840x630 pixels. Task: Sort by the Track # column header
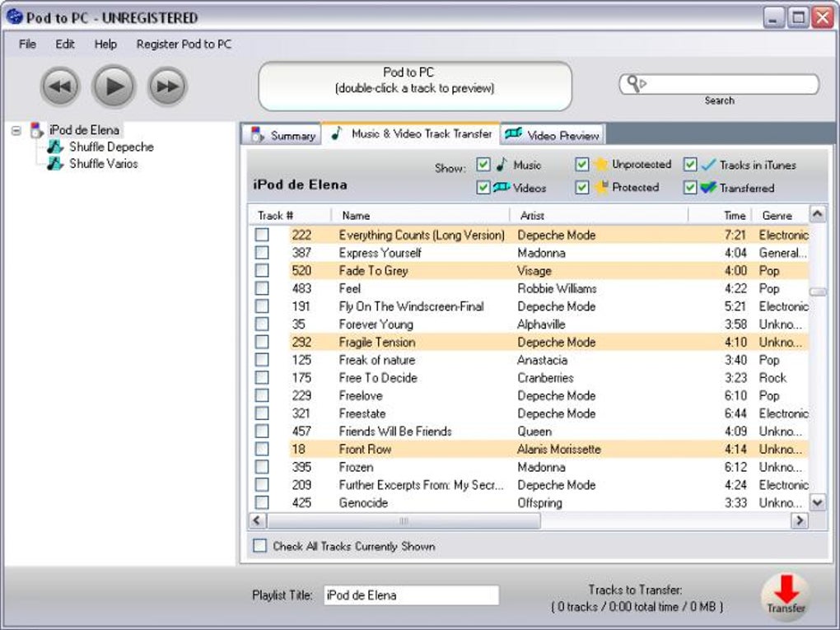pos(289,216)
